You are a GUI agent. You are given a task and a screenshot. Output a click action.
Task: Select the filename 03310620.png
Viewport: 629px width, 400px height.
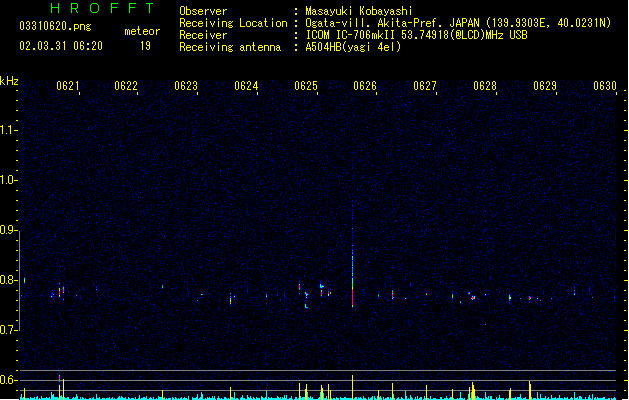coord(55,26)
